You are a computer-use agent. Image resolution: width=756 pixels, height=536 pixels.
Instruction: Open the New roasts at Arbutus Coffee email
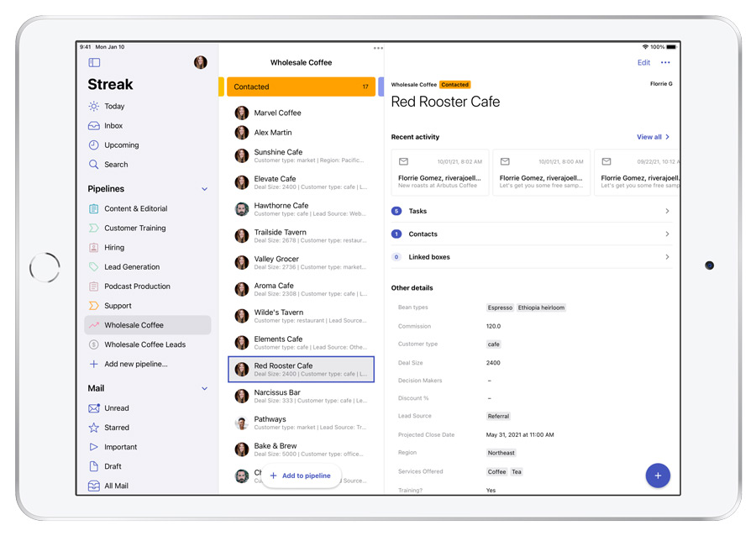coord(439,172)
